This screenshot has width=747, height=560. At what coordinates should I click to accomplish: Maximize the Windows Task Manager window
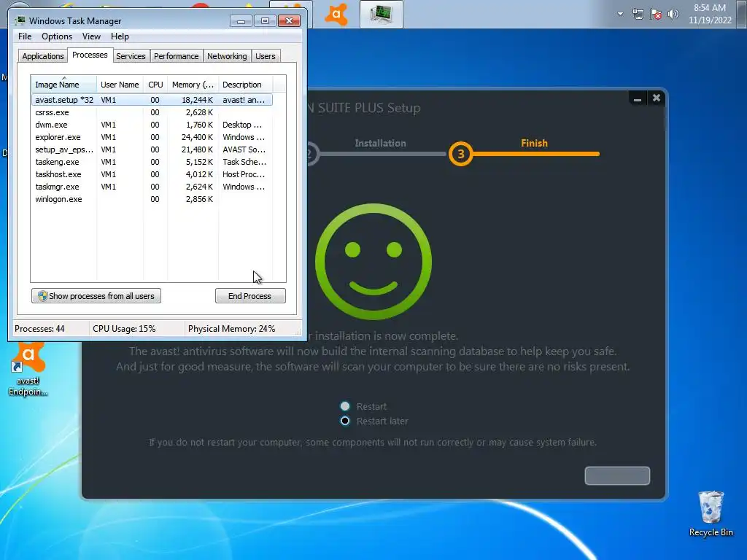pyautogui.click(x=265, y=21)
